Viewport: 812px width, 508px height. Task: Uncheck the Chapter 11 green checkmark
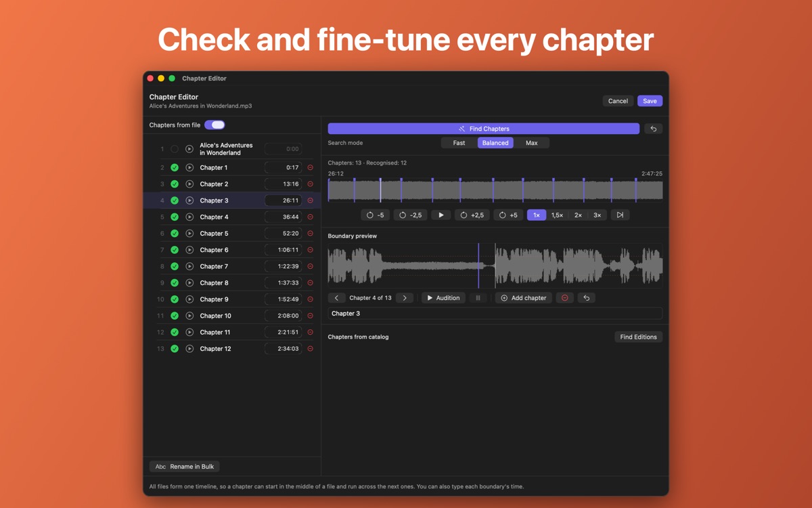pyautogui.click(x=175, y=333)
